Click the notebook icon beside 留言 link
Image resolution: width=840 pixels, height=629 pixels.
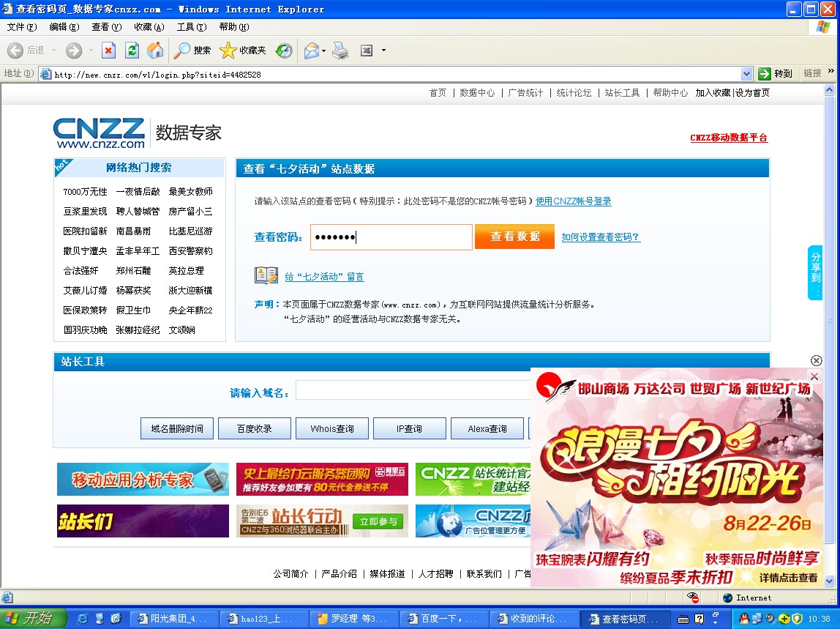(x=266, y=275)
